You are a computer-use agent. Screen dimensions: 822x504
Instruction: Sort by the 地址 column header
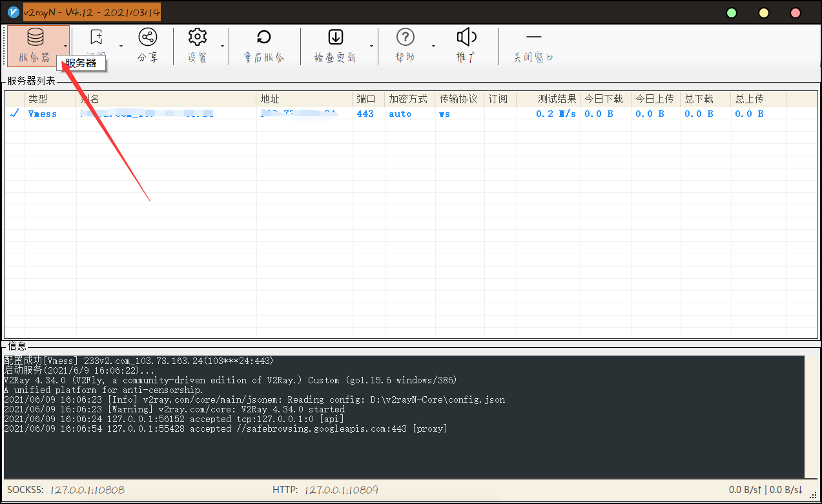click(x=305, y=99)
